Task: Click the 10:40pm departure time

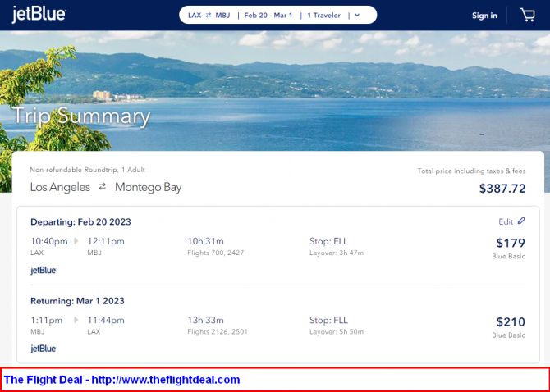Action: click(x=49, y=241)
